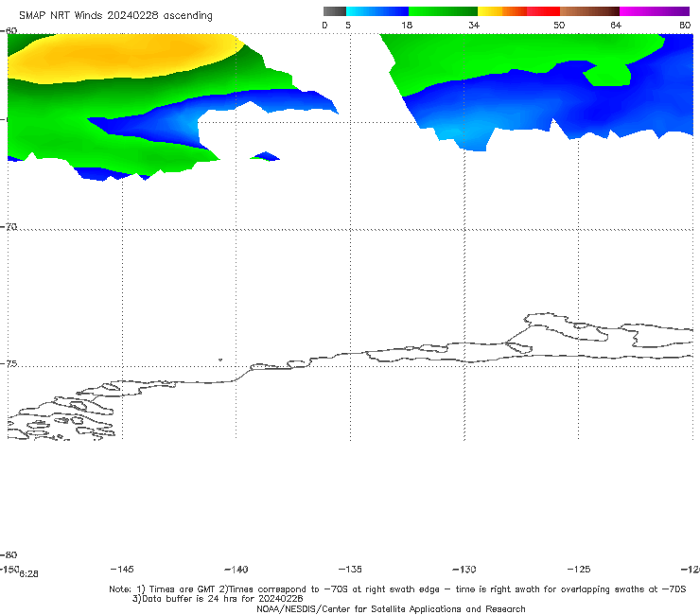Click the longitude label '-150'
This screenshot has height=615, width=700.
(x=9, y=569)
